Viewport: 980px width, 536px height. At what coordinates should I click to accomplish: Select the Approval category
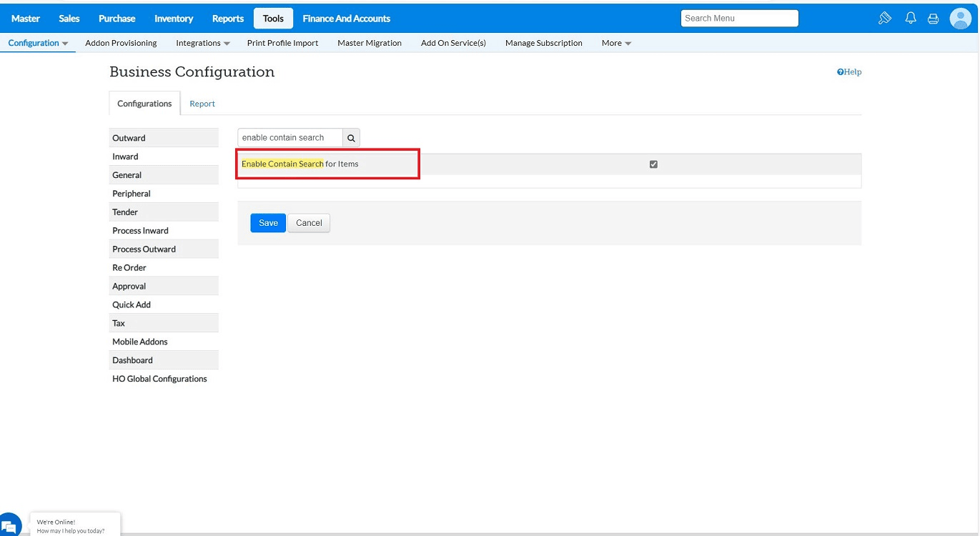164,287
